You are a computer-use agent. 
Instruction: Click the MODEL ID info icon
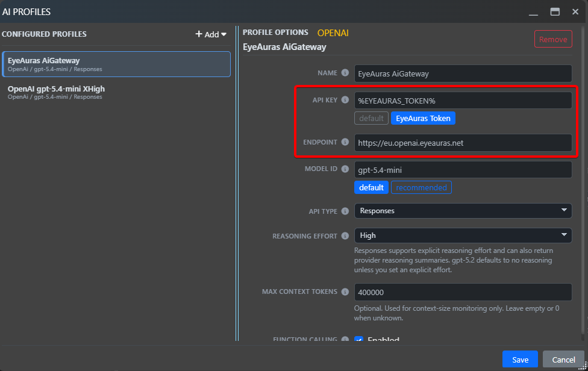click(345, 169)
